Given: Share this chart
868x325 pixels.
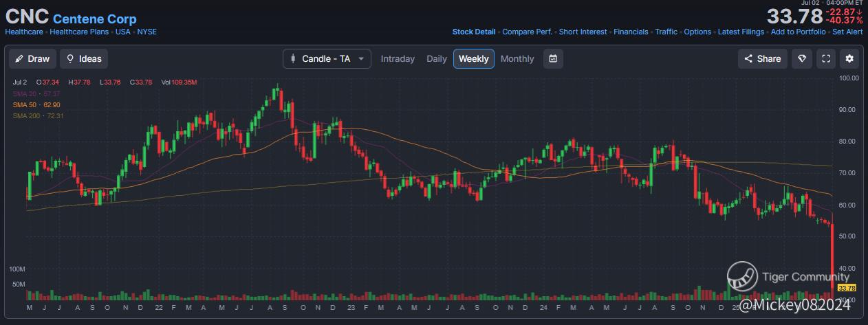Looking at the screenshot, I should tap(763, 58).
